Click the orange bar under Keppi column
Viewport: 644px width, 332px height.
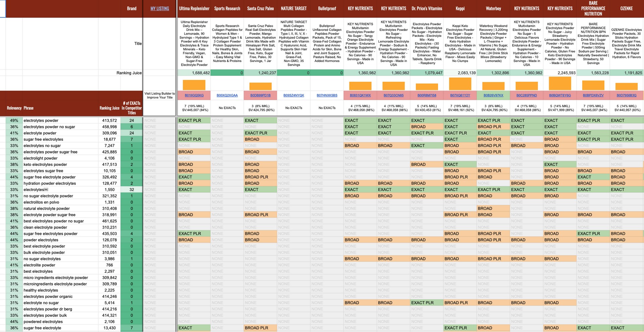460,84
